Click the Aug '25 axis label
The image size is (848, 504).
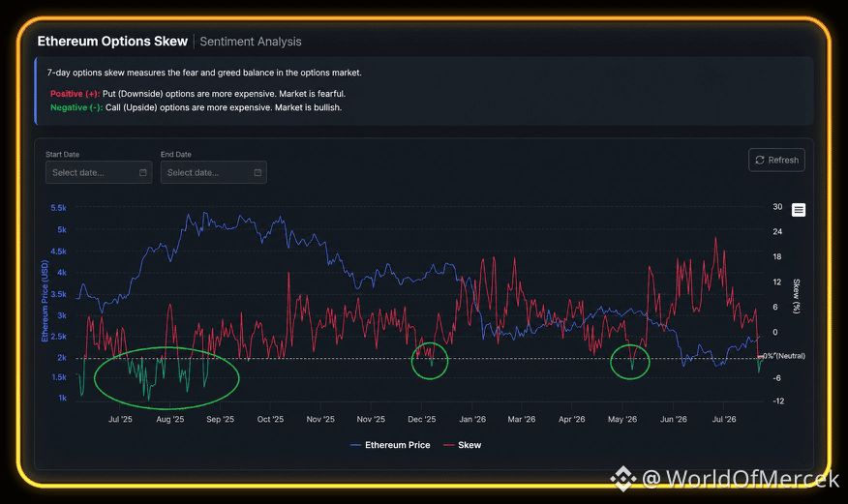tap(169, 419)
